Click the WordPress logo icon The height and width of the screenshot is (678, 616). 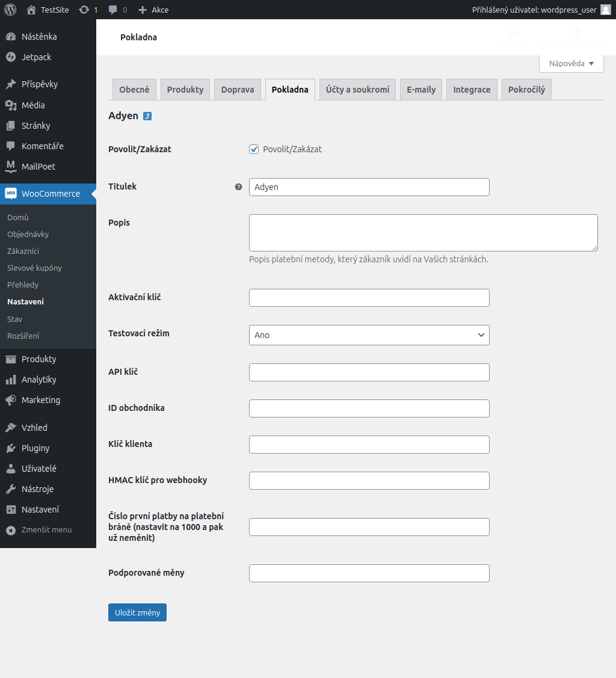coord(10,10)
